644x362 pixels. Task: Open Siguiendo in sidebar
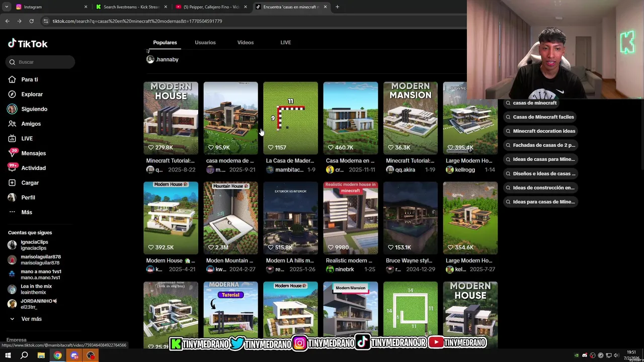[x=34, y=109]
